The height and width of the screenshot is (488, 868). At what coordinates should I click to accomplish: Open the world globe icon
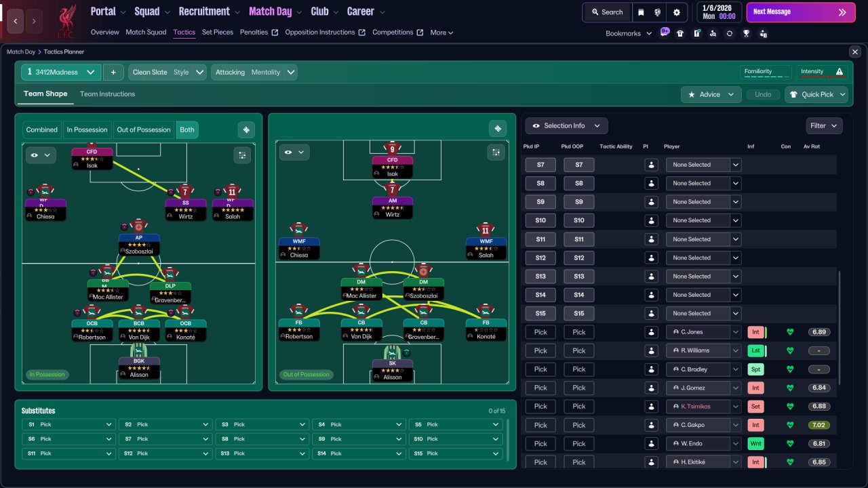pos(658,12)
